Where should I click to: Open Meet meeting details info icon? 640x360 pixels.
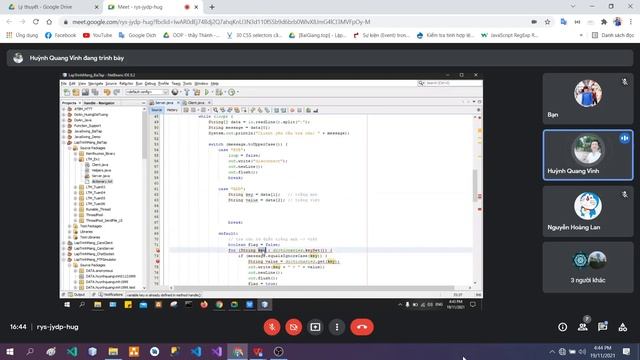[562, 327]
